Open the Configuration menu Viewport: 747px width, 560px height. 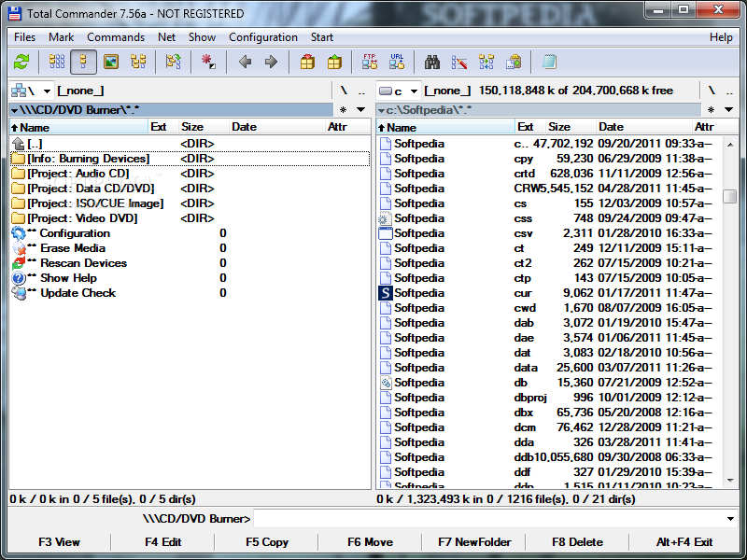coord(263,37)
